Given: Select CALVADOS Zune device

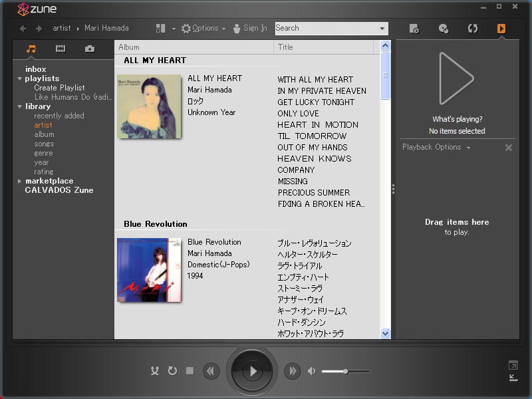Looking at the screenshot, I should (59, 190).
